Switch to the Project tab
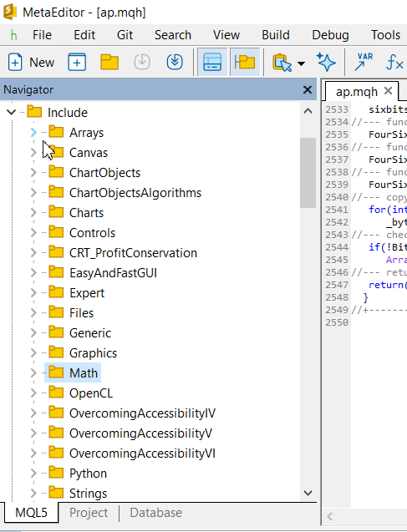This screenshot has height=532, width=407. [x=89, y=513]
